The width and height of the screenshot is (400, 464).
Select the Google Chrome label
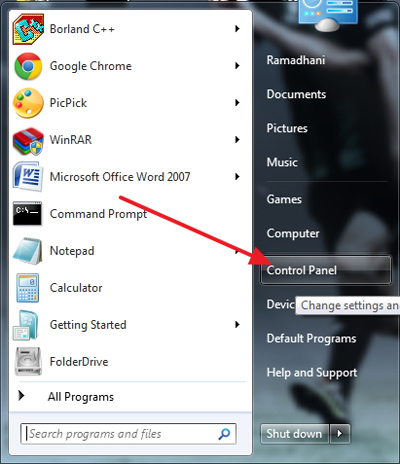(91, 66)
